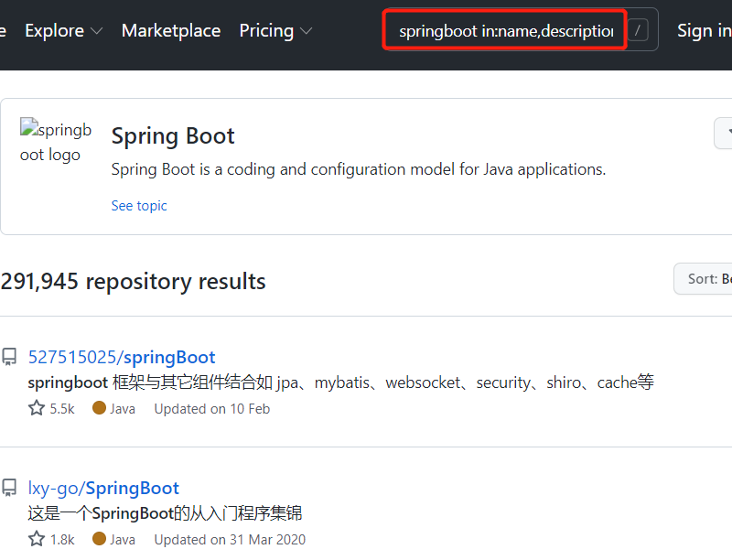Click the Spring Boot topic description text
Screen dimensions: 732x560
click(359, 169)
